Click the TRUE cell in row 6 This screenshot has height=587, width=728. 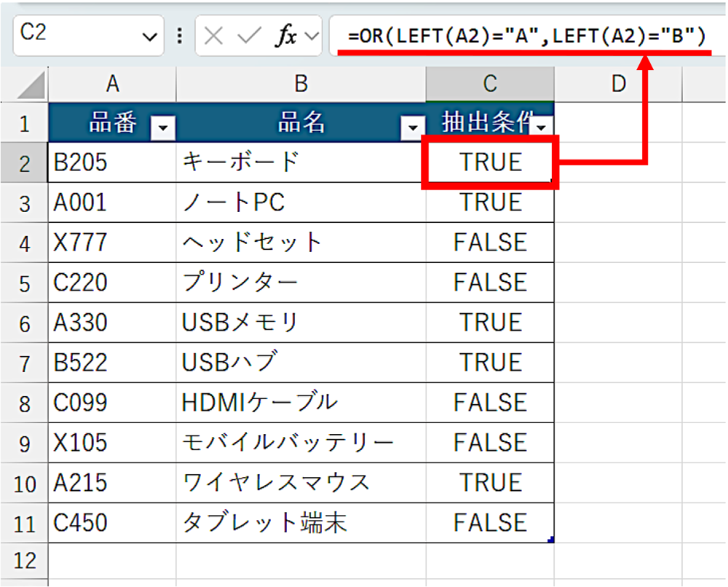click(490, 323)
